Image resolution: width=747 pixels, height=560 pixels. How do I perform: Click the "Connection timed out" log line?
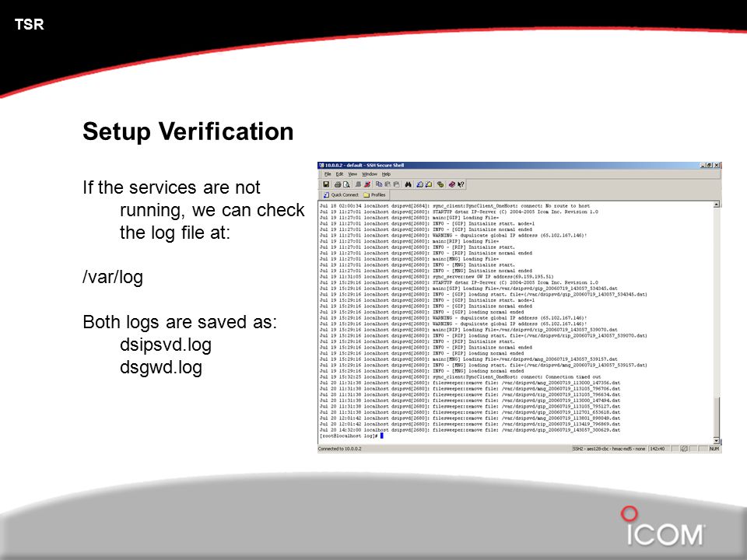tap(460, 376)
